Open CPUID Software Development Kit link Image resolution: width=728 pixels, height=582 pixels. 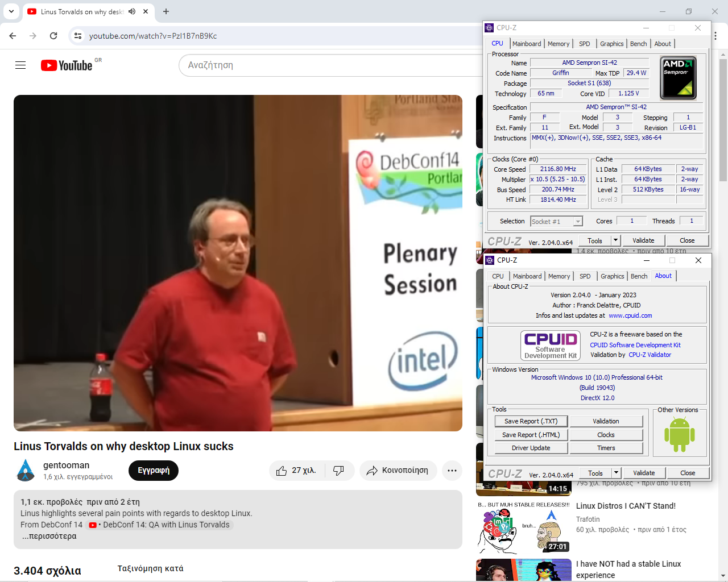635,345
